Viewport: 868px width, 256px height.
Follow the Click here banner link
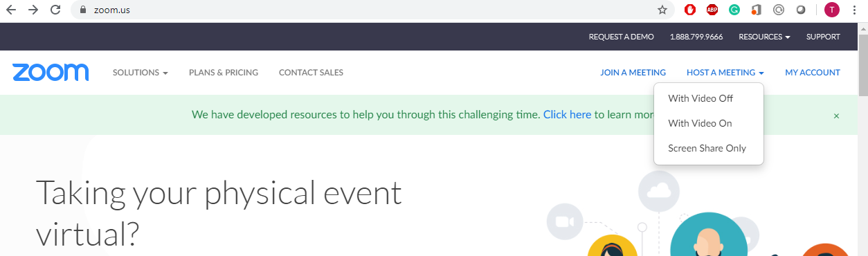pyautogui.click(x=567, y=115)
